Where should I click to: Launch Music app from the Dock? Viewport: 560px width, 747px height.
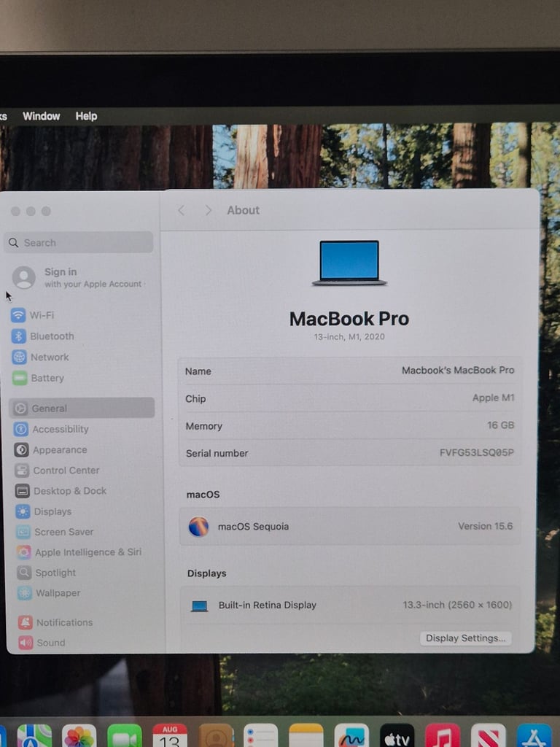(443, 735)
